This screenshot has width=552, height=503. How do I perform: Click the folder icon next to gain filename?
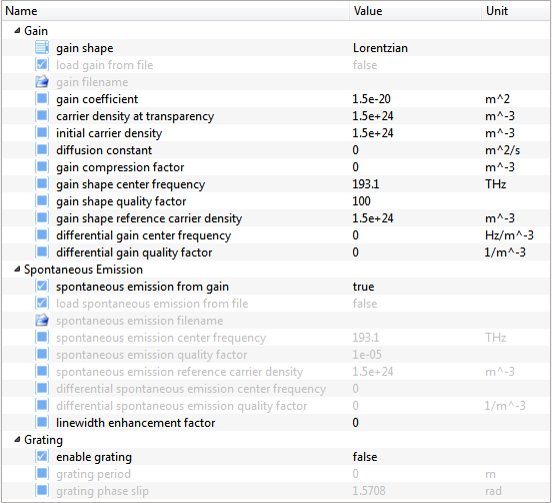point(42,82)
